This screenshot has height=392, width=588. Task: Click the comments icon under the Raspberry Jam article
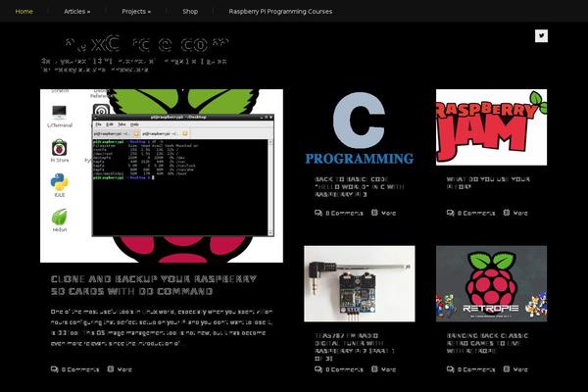451,213
